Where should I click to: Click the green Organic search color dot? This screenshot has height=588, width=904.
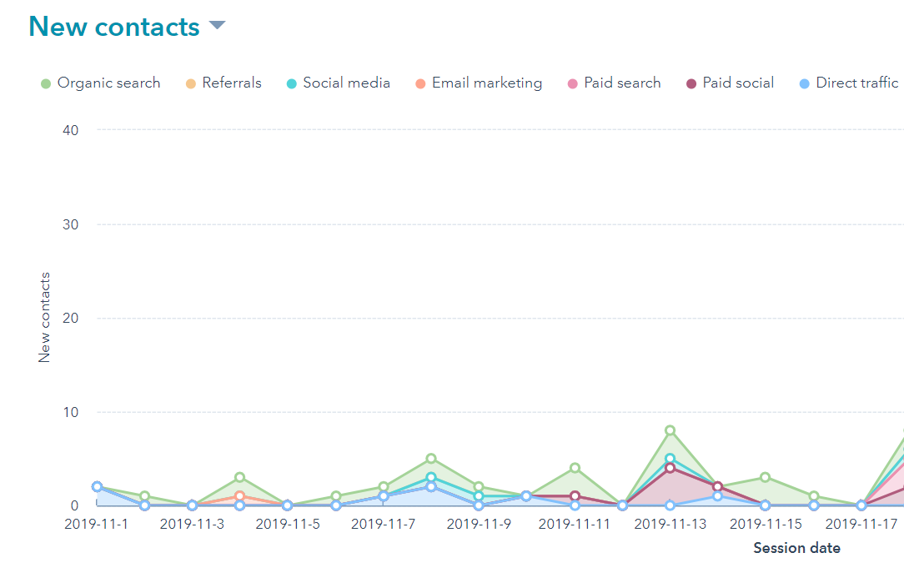[x=46, y=84]
